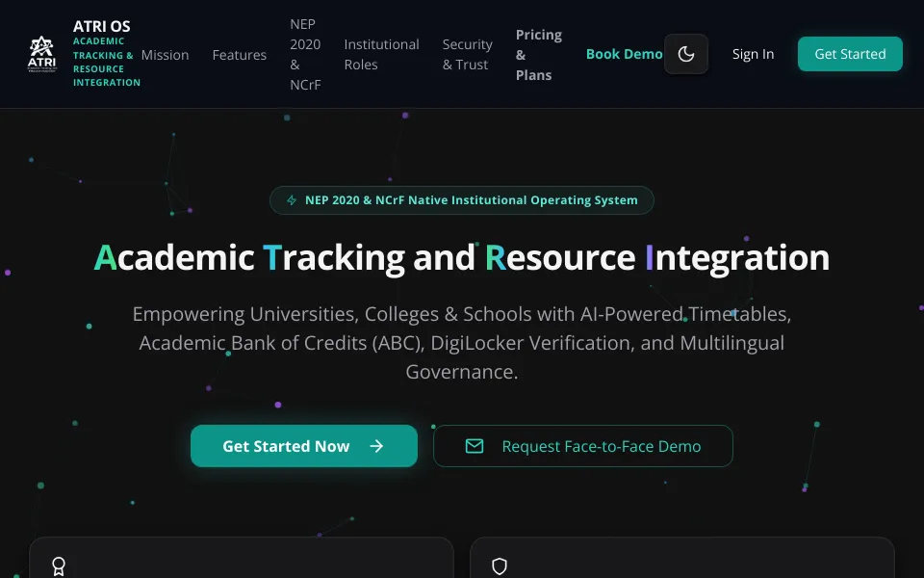The image size is (924, 578).
Task: Click the NEP 2020 & NCrF Native badge text
Action: (x=472, y=200)
